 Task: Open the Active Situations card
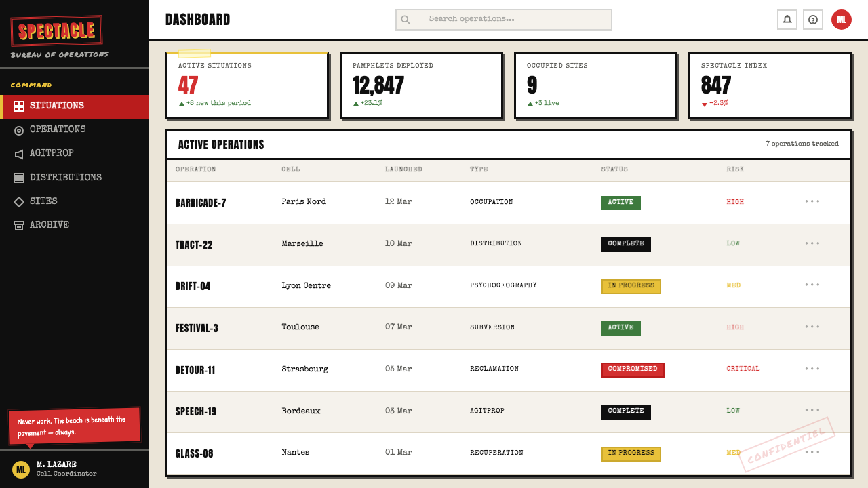(x=247, y=85)
